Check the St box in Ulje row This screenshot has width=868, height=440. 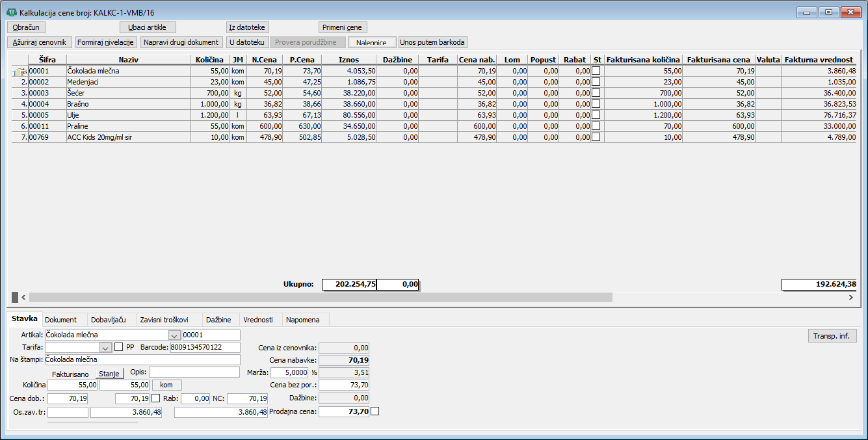(596, 115)
